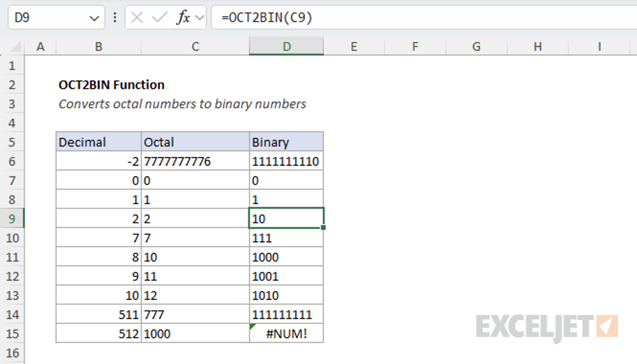Select the 'Binary' header cell
This screenshot has height=364, width=637.
[286, 142]
